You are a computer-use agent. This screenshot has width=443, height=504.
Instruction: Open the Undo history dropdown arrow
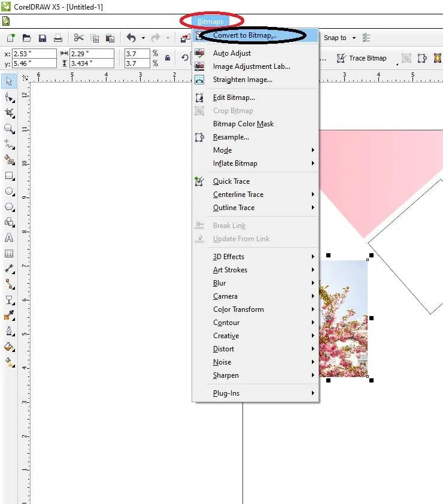(x=144, y=38)
